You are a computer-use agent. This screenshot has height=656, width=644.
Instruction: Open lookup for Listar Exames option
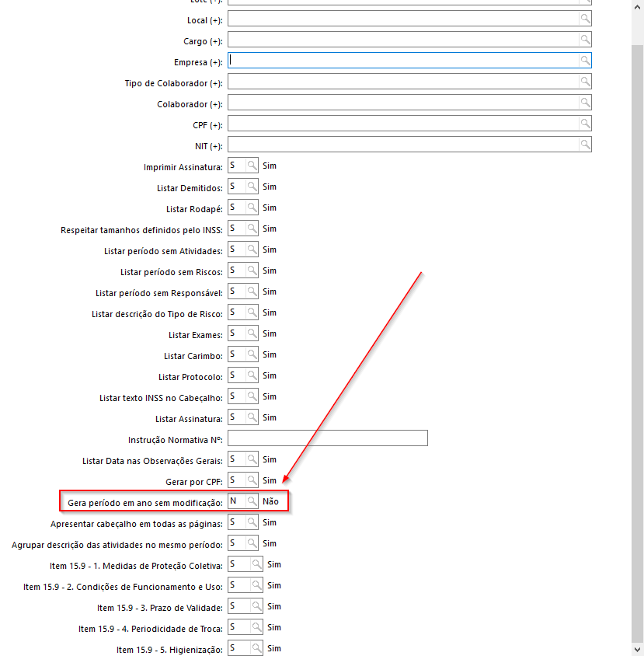[252, 333]
